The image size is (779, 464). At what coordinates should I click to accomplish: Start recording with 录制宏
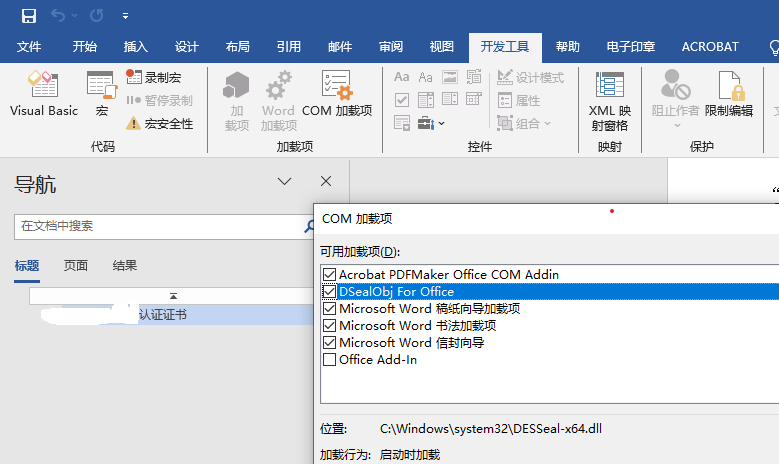click(x=154, y=77)
